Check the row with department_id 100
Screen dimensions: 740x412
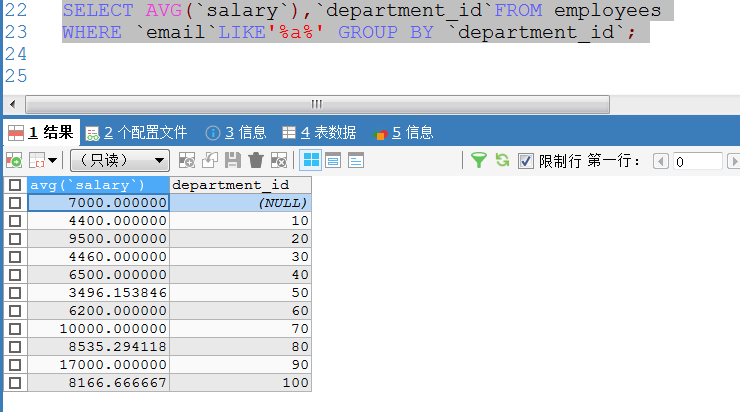pyautogui.click(x=15, y=383)
